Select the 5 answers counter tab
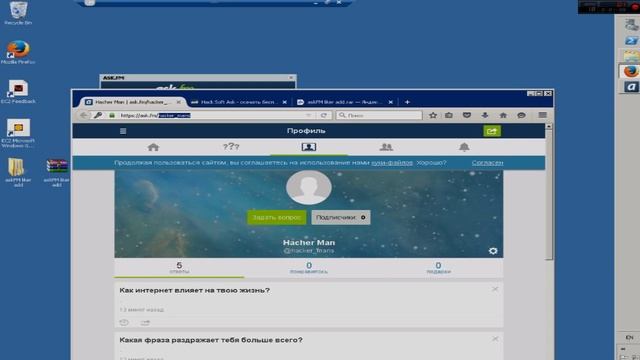640x360 pixels. 179,268
